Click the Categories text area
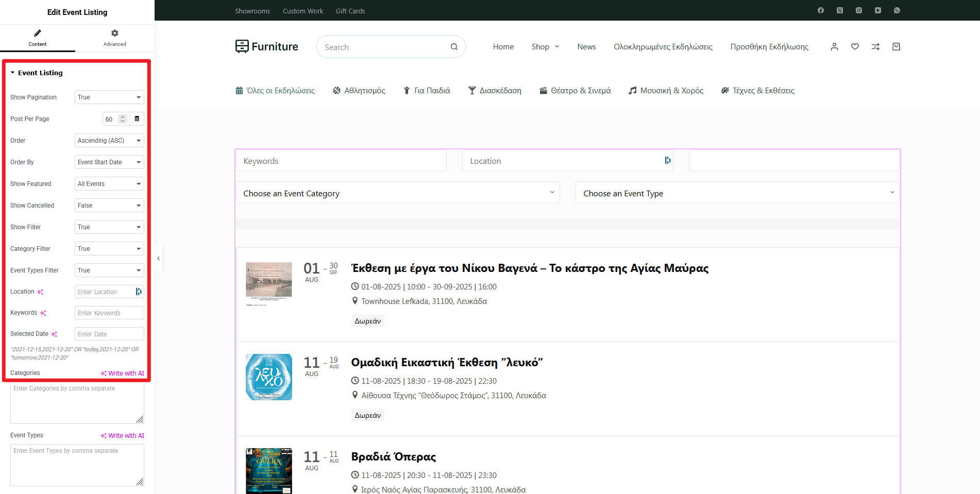This screenshot has width=980, height=494. point(77,403)
